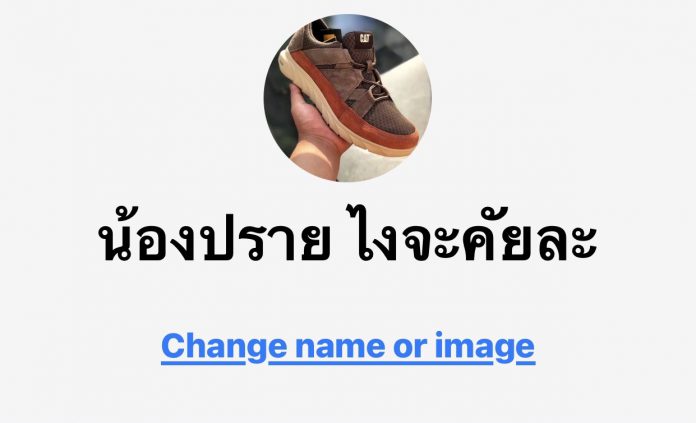Click the blue underlined text below the name
Screen dimensions: 696x423
coord(348,347)
